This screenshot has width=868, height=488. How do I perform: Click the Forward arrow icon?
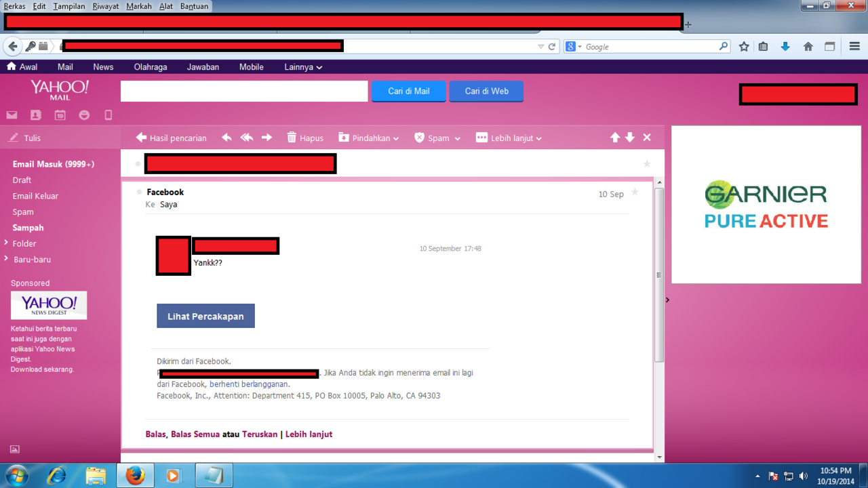[x=267, y=138]
